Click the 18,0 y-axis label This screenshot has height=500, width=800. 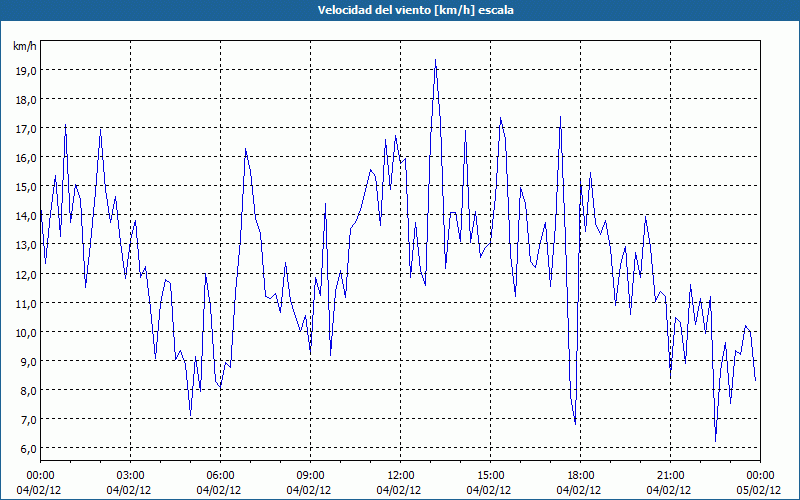[26, 100]
